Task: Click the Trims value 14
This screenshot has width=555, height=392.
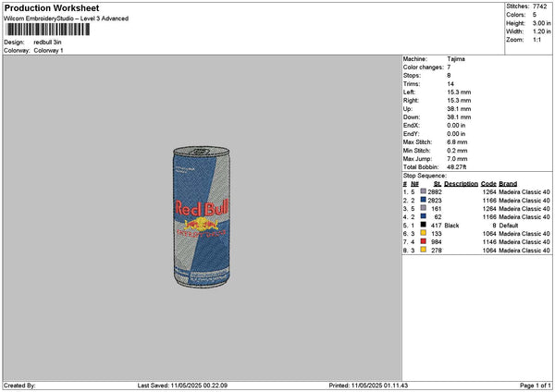Action: [450, 84]
